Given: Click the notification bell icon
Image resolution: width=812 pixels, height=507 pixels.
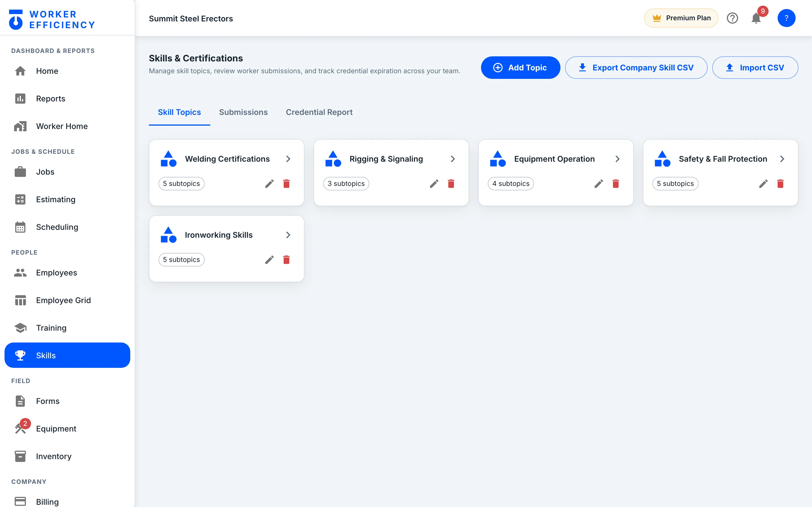Looking at the screenshot, I should tap(756, 18).
